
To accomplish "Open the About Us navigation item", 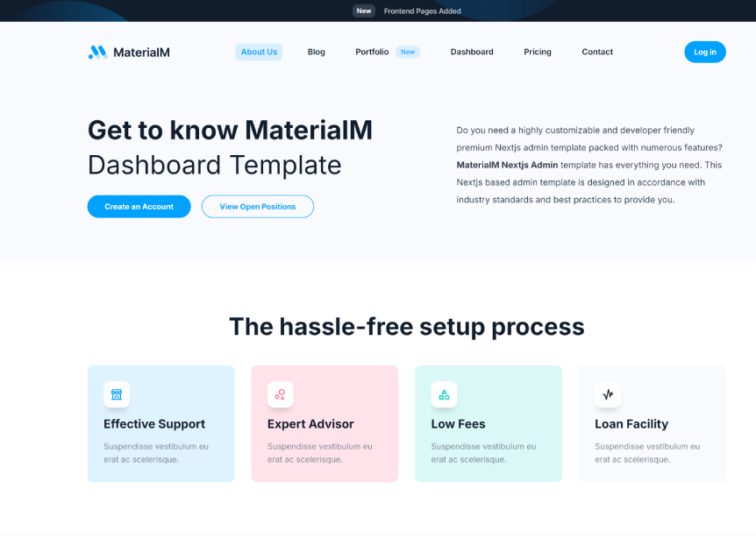I will 259,52.
